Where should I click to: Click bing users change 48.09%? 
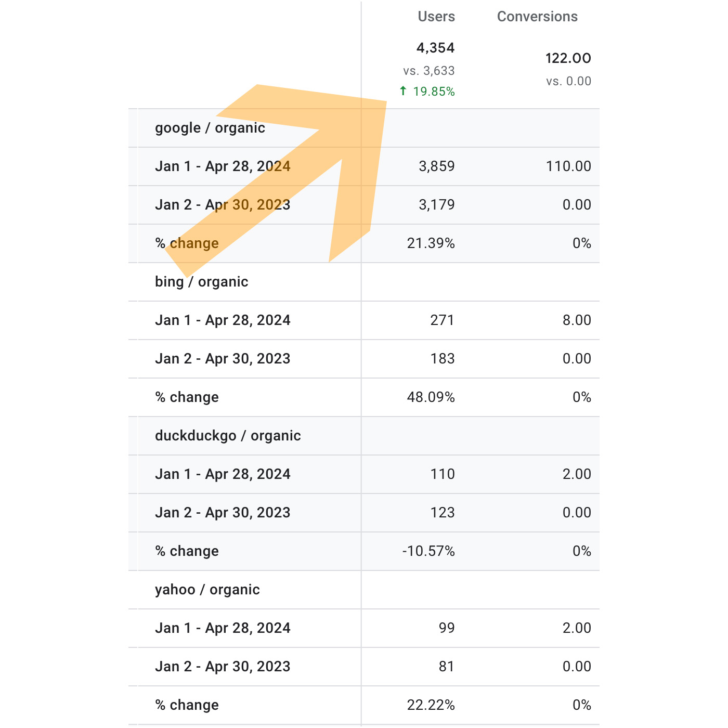click(431, 397)
